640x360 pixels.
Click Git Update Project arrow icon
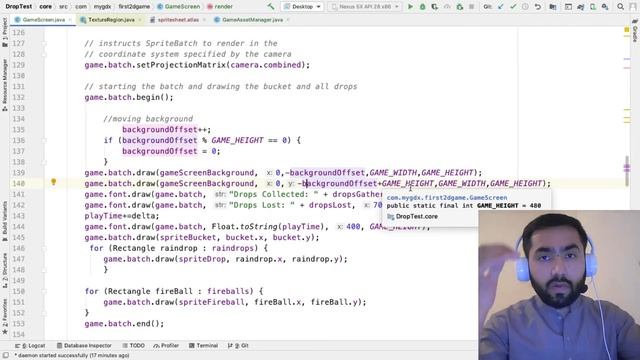501,7
